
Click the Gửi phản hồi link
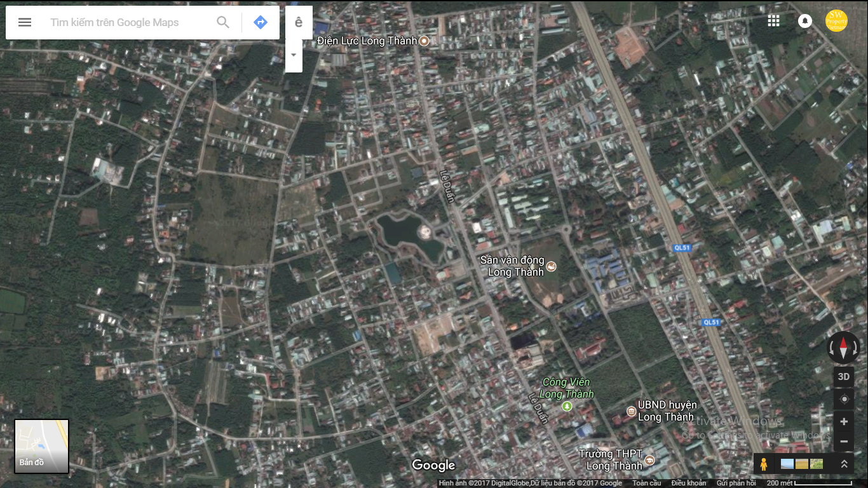tap(736, 484)
